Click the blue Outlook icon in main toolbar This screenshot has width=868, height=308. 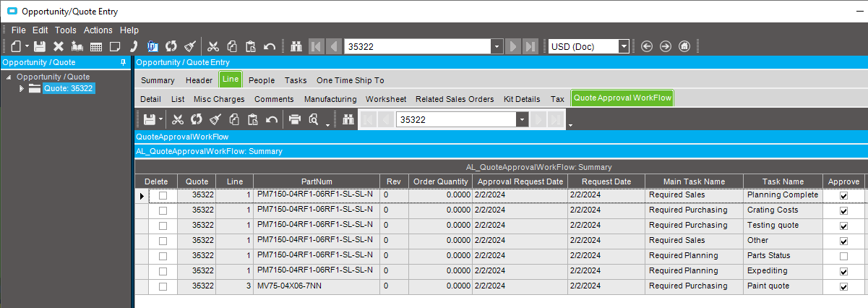152,46
